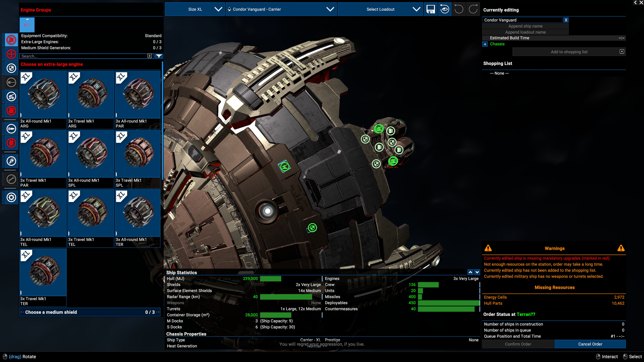Screen dimensions: 644x362
Task: Click Add to shopping list button
Action: pos(569,52)
